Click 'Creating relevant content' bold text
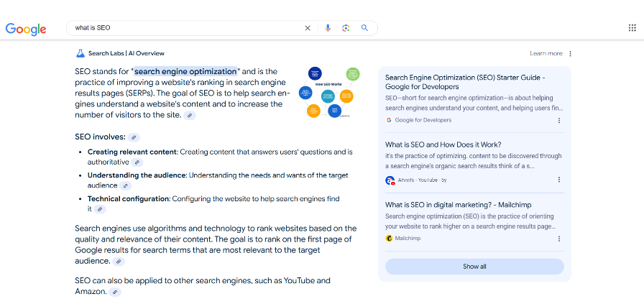Image resolution: width=644 pixels, height=299 pixels. click(x=132, y=152)
